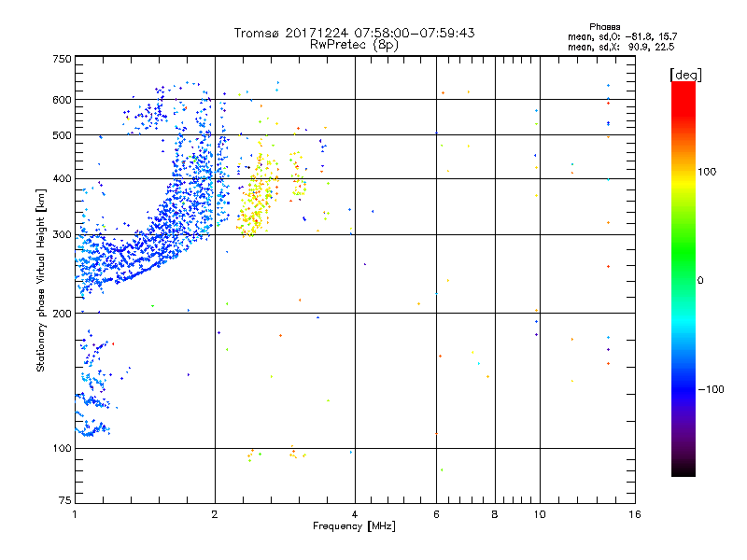
Task: Click the blue E-layer echoes near 110 km
Action: pyautogui.click(x=92, y=427)
